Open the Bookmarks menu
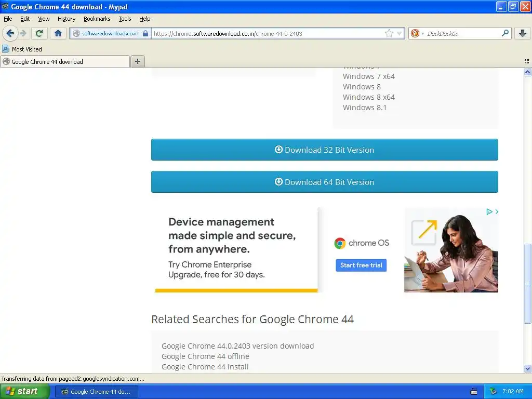Image resolution: width=532 pixels, height=399 pixels. pyautogui.click(x=97, y=19)
